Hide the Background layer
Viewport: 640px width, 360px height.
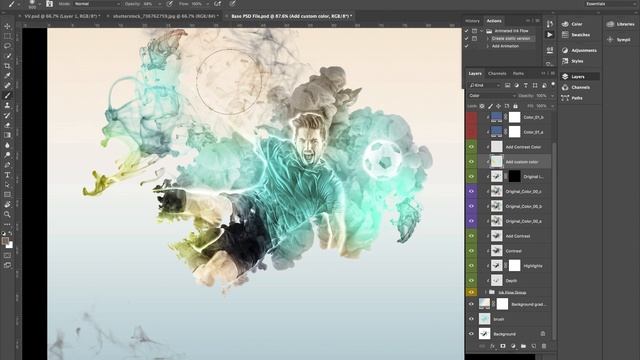pos(471,334)
